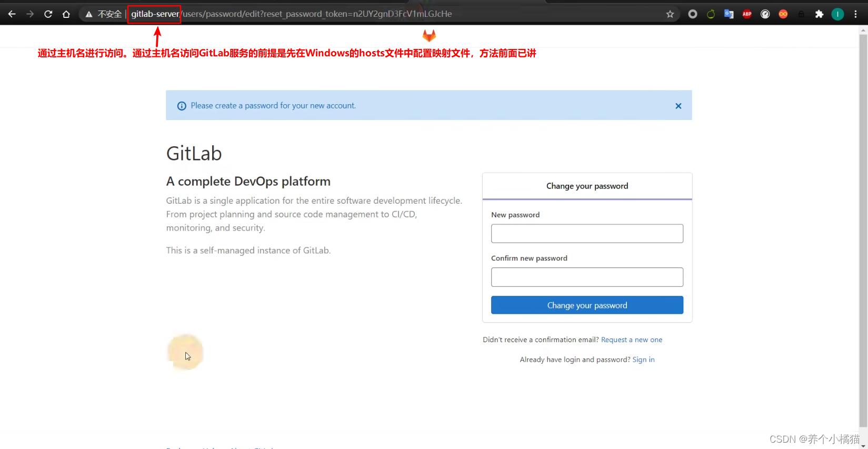Open the Extensions puzzle piece menu

[819, 14]
